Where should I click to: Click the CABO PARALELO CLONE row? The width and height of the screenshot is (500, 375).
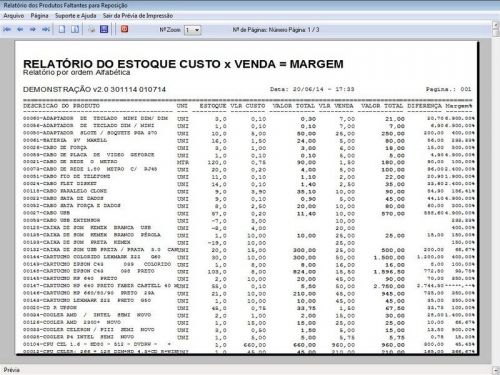point(248,191)
